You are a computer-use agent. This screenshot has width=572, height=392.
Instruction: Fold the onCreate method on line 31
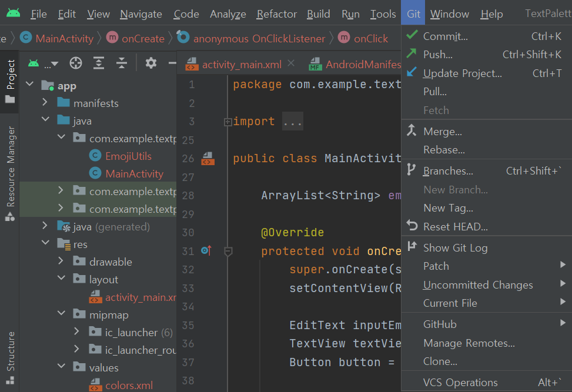[x=228, y=252]
